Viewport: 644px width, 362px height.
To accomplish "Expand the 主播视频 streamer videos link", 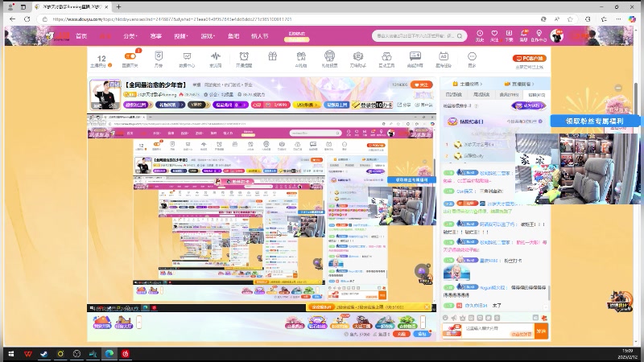I will 468,84.
